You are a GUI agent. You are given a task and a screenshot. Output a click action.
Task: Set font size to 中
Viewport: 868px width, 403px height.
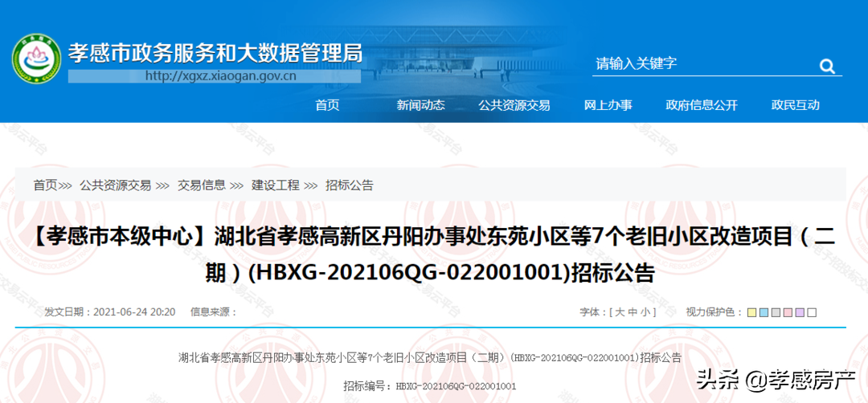coord(633,312)
